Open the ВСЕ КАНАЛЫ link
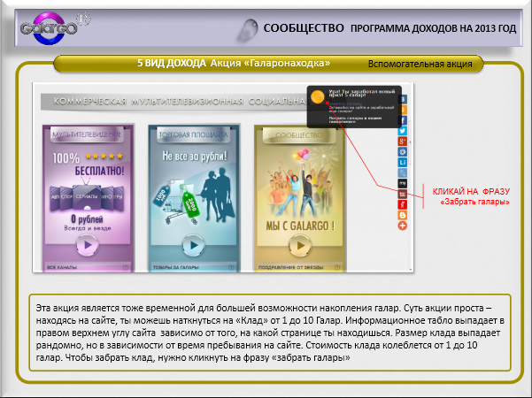The image size is (532, 398). coord(62,267)
